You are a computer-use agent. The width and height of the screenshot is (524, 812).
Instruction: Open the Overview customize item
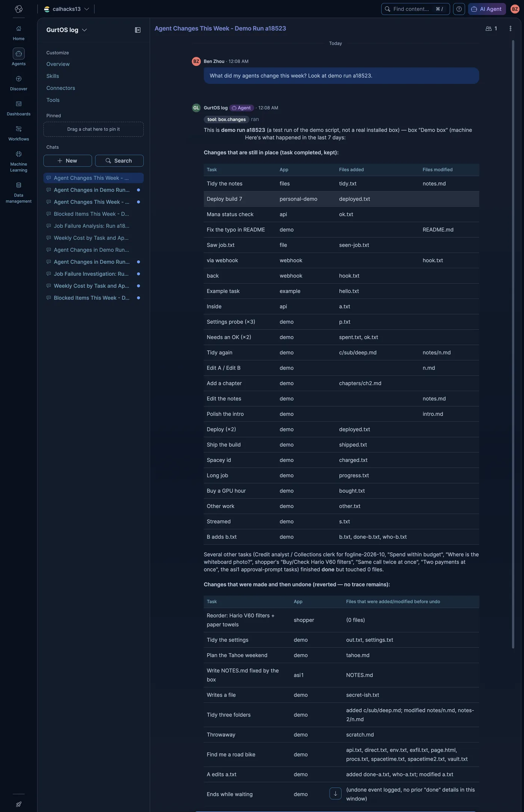point(58,64)
